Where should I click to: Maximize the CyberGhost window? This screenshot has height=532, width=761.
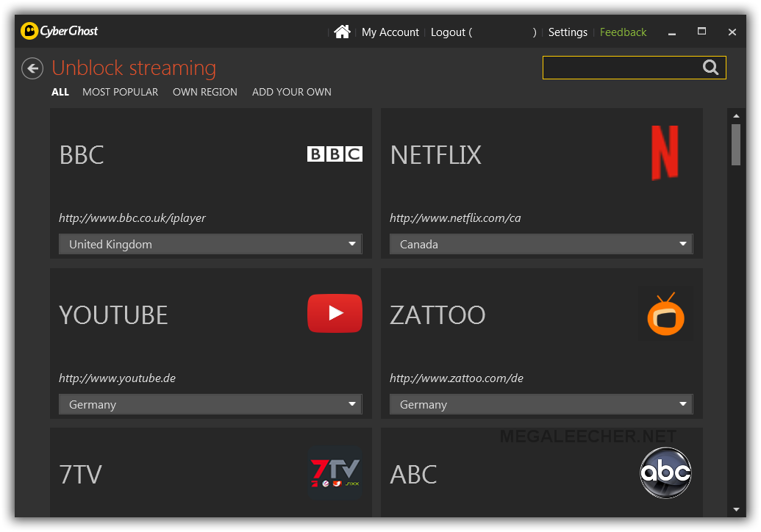click(701, 32)
